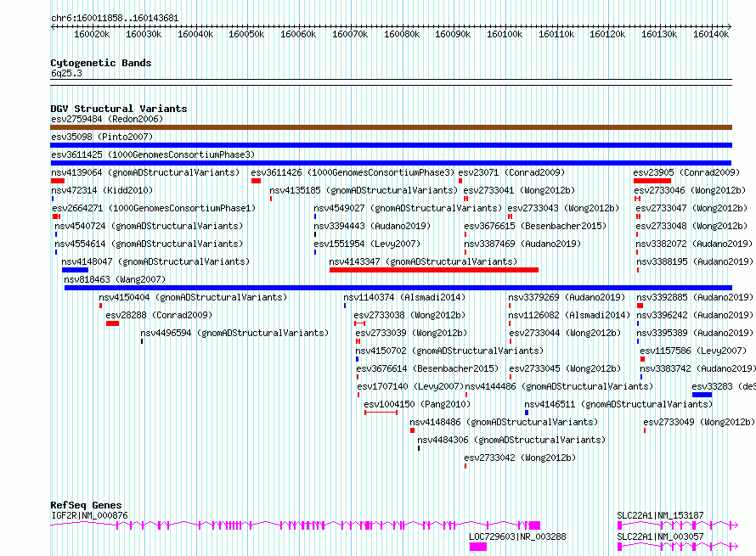Open the nsv818463 (Wang2007) label
Image resolution: width=756 pixels, height=556 pixels.
click(x=115, y=279)
